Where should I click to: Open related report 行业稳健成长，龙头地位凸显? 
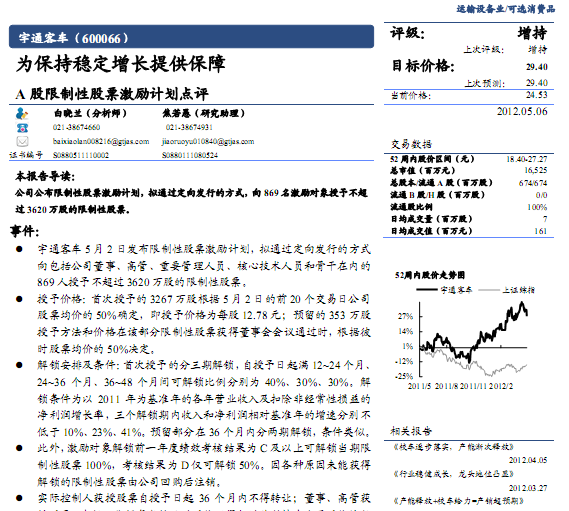(x=454, y=474)
